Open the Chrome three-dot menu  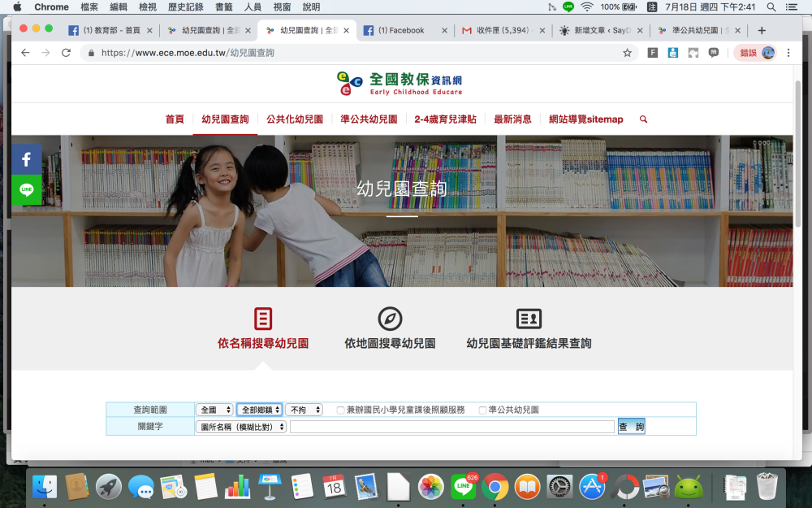(788, 52)
